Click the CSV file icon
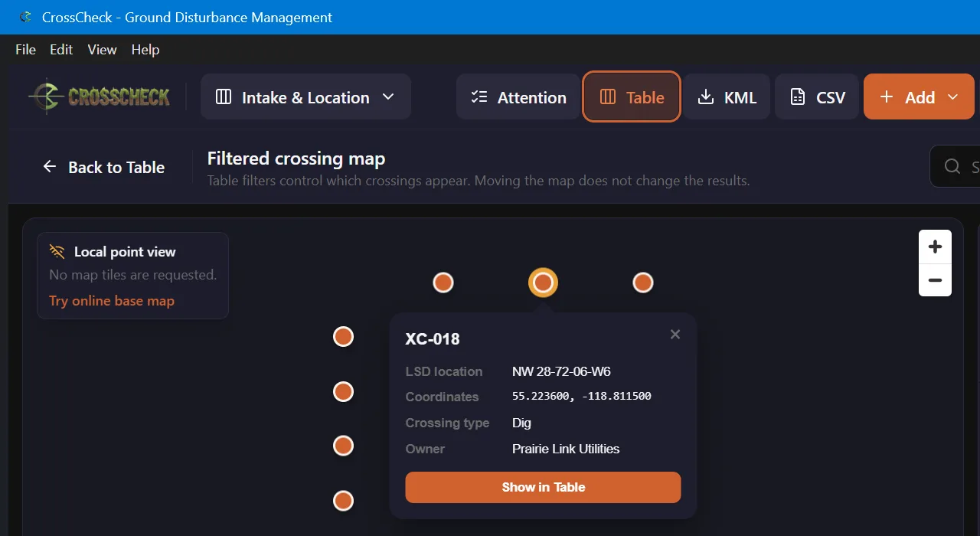Image resolution: width=980 pixels, height=536 pixels. pos(798,96)
